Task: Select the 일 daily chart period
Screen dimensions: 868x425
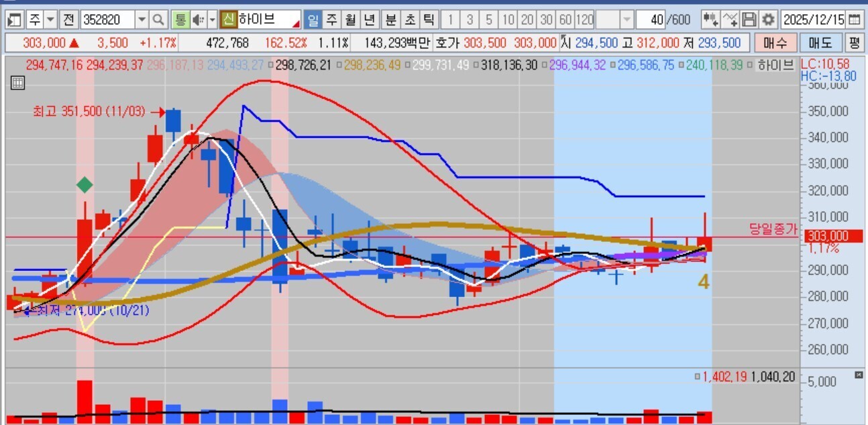Action: point(313,19)
